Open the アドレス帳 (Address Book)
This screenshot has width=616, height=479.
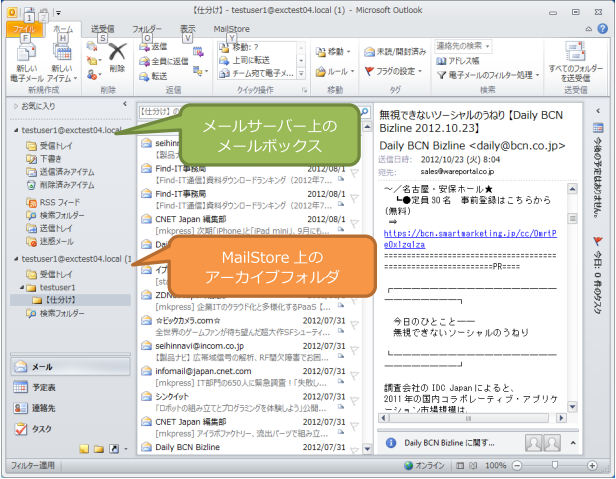[464, 60]
